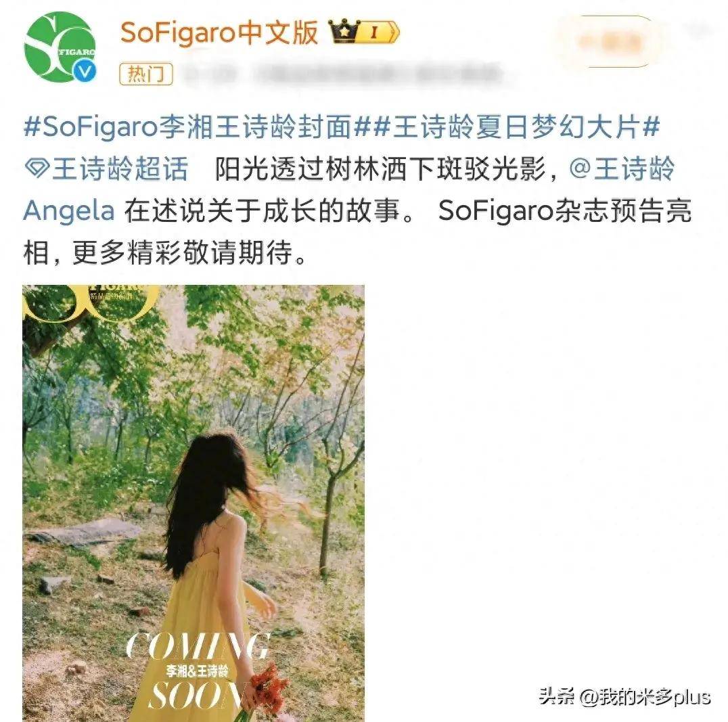The height and width of the screenshot is (722, 728).
Task: Tap the level I membership badge
Action: pyautogui.click(x=378, y=32)
